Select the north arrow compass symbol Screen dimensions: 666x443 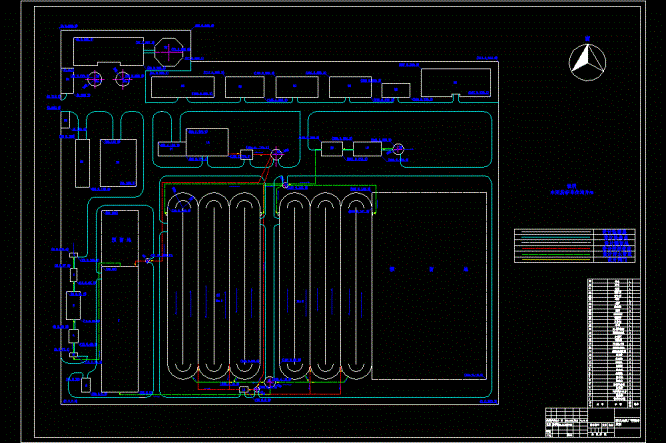(x=587, y=62)
